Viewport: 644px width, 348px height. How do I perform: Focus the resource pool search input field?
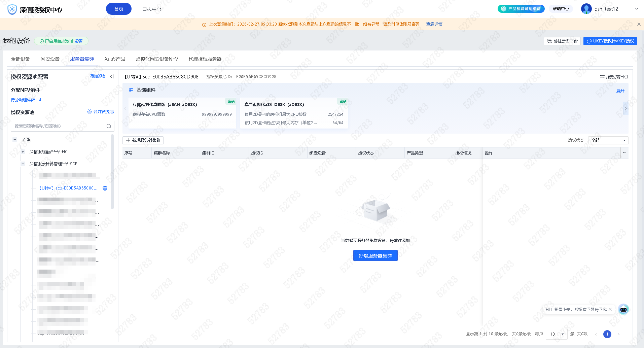tap(59, 126)
